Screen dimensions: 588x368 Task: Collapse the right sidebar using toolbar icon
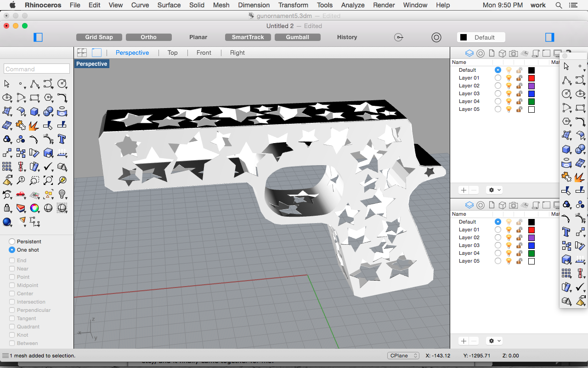pyautogui.click(x=549, y=37)
